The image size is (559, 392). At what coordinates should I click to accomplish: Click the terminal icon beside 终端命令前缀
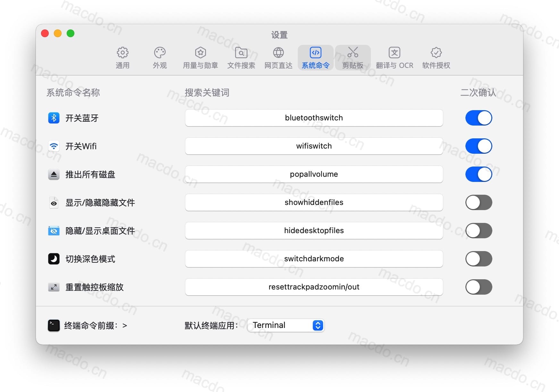click(54, 325)
